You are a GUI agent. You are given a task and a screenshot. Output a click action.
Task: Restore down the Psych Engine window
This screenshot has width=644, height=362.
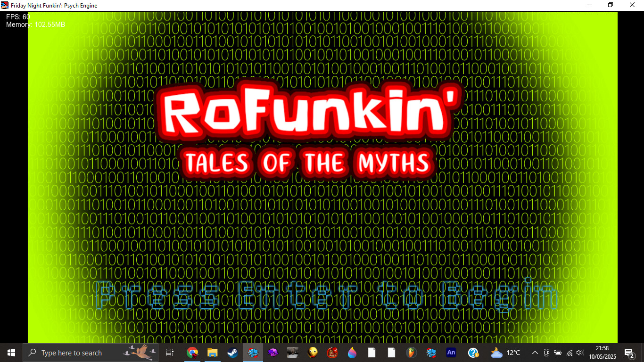point(611,5)
